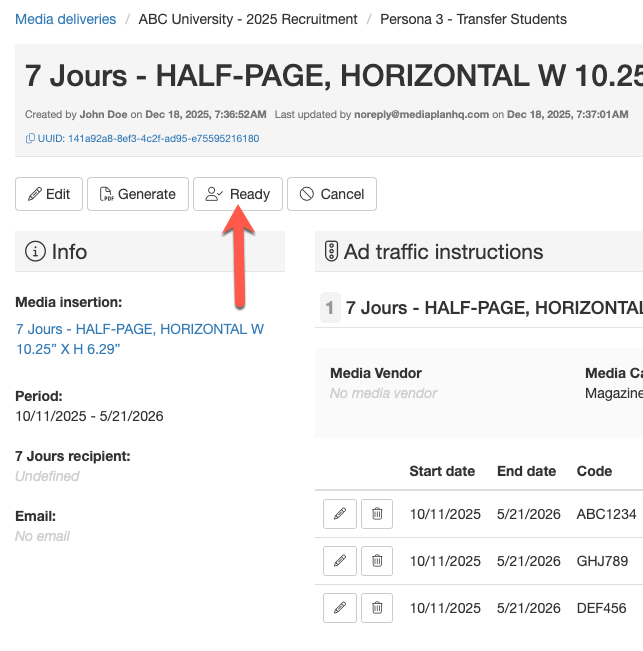Click the Start date column header
Screen dimensions: 643x651
(x=442, y=471)
